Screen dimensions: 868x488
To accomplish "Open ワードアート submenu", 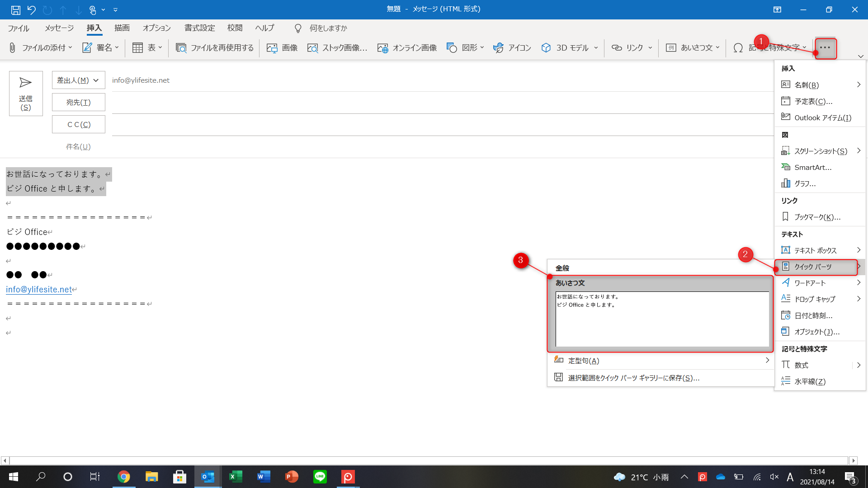I will (820, 283).
